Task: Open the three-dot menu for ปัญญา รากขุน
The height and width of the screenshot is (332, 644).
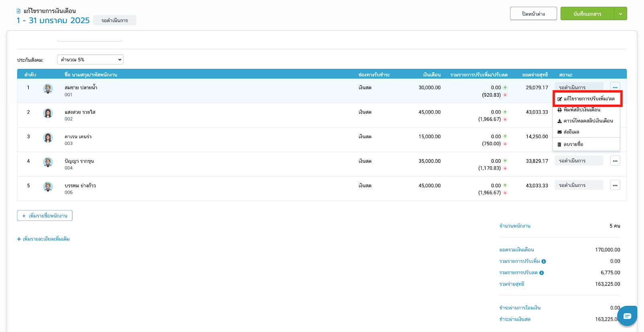Action: click(615, 161)
